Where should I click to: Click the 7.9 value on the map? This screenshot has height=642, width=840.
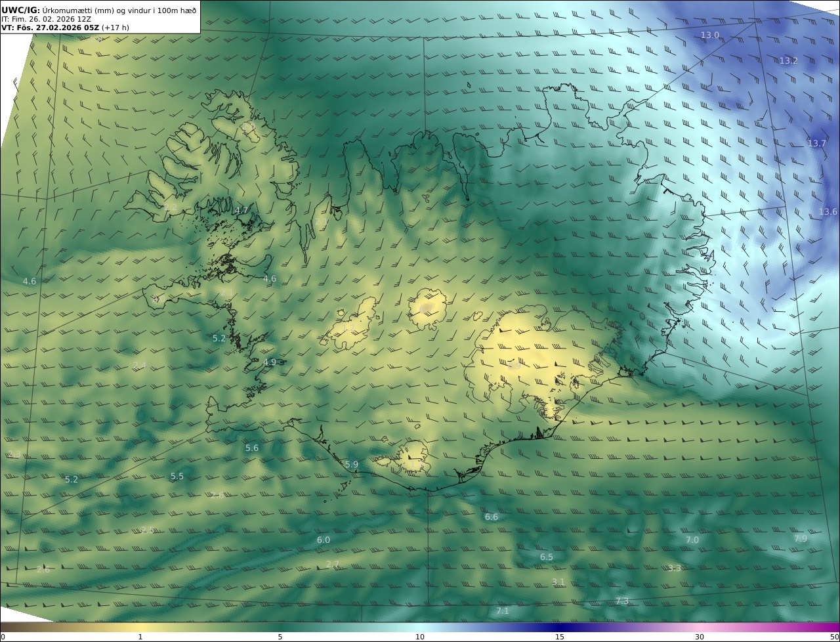pyautogui.click(x=801, y=538)
